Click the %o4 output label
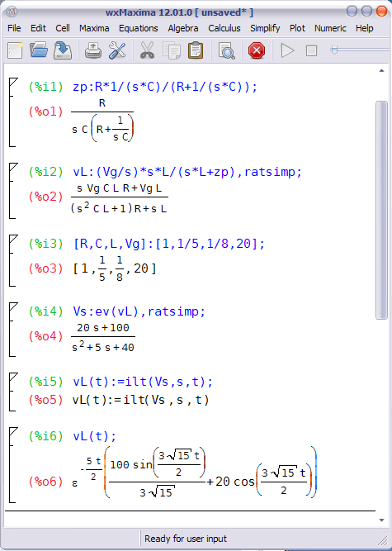 45,336
